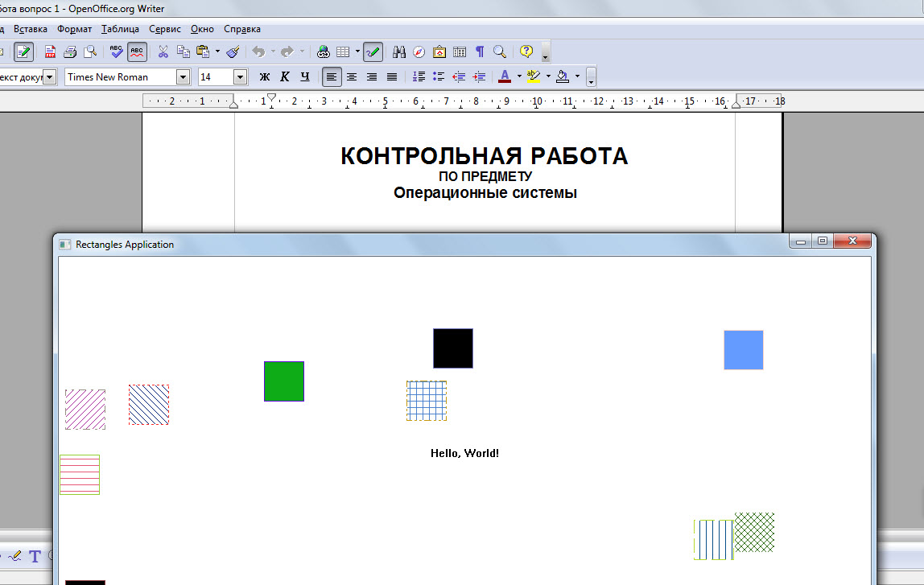Screen dimensions: 924x585
Task: Export document directly as PDF
Action: tap(50, 51)
